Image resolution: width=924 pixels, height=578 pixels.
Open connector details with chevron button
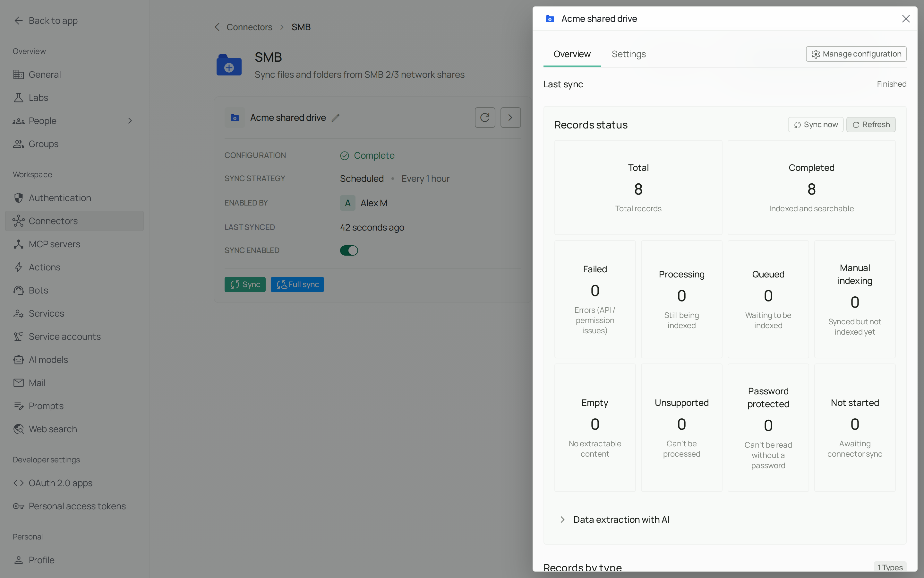click(510, 117)
